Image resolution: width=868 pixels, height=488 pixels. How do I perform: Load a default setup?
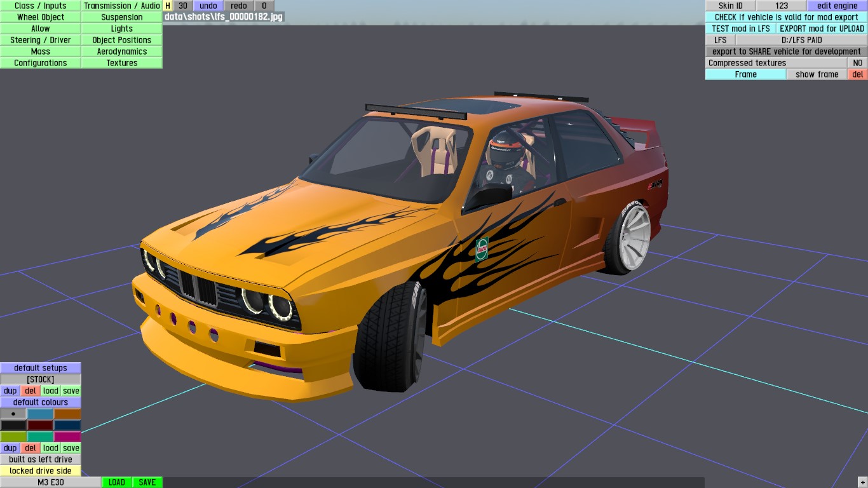[x=51, y=391]
